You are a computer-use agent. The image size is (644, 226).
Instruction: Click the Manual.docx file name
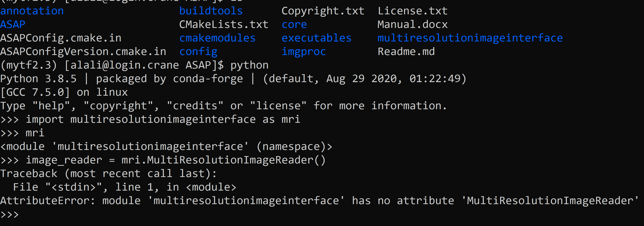(412, 24)
